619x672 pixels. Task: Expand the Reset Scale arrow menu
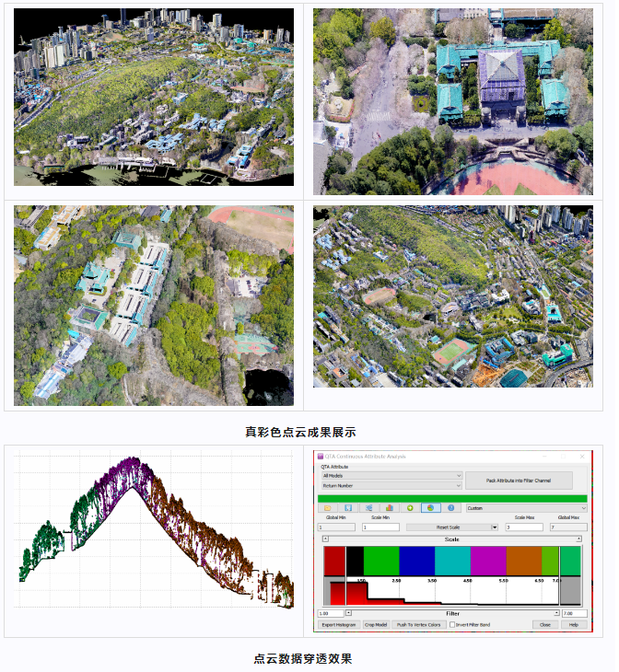click(x=495, y=527)
